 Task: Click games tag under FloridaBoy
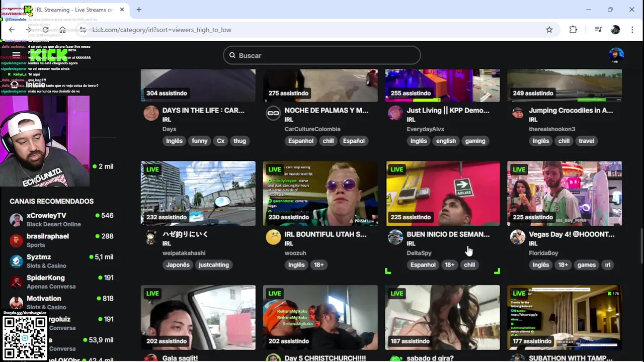click(x=586, y=265)
